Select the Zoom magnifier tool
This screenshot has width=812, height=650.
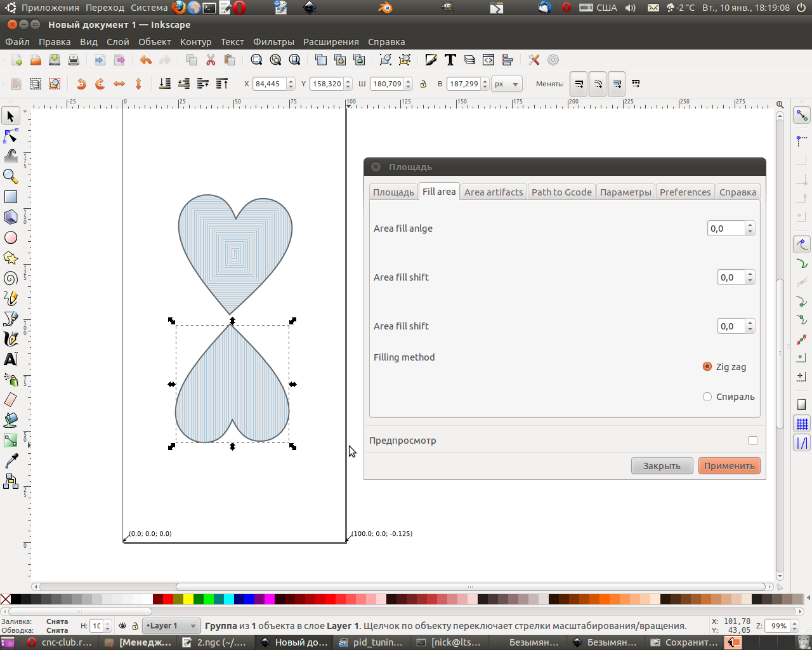coord(11,176)
